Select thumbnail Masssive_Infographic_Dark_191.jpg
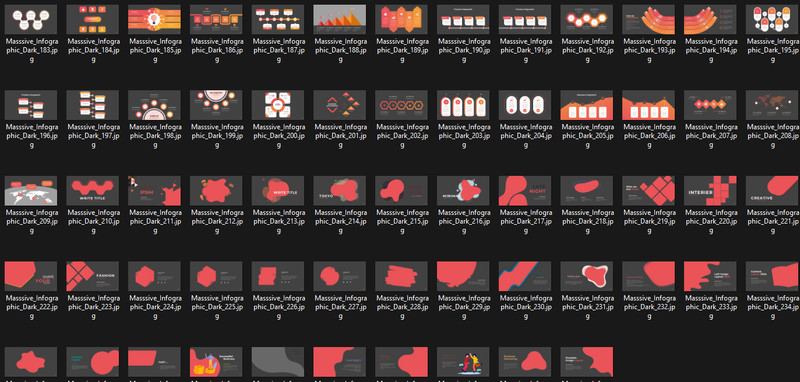The height and width of the screenshot is (382, 800). pos(524,20)
